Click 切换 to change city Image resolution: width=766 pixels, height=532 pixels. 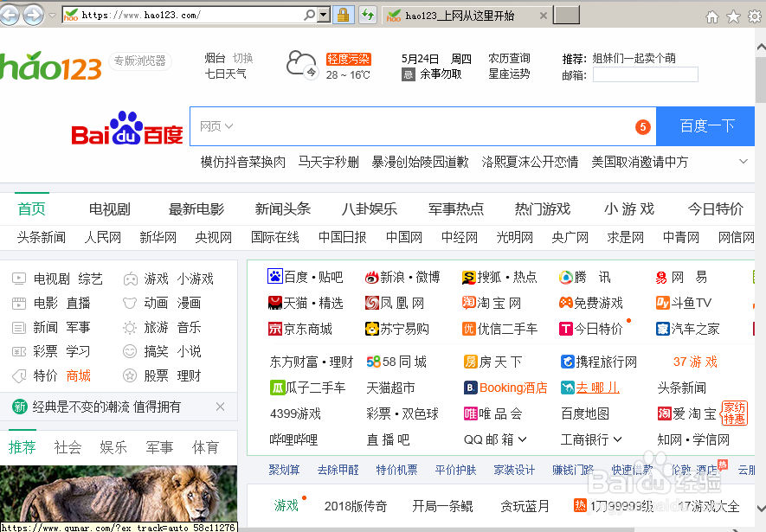pyautogui.click(x=243, y=59)
